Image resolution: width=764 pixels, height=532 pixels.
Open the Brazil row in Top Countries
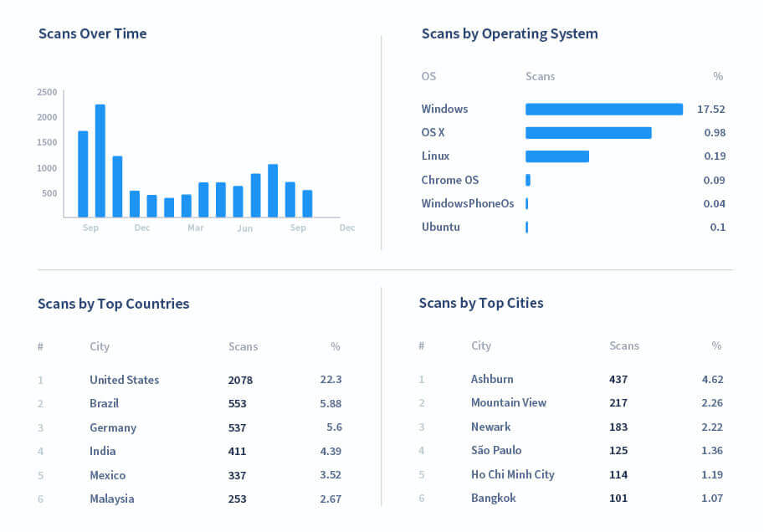point(104,403)
